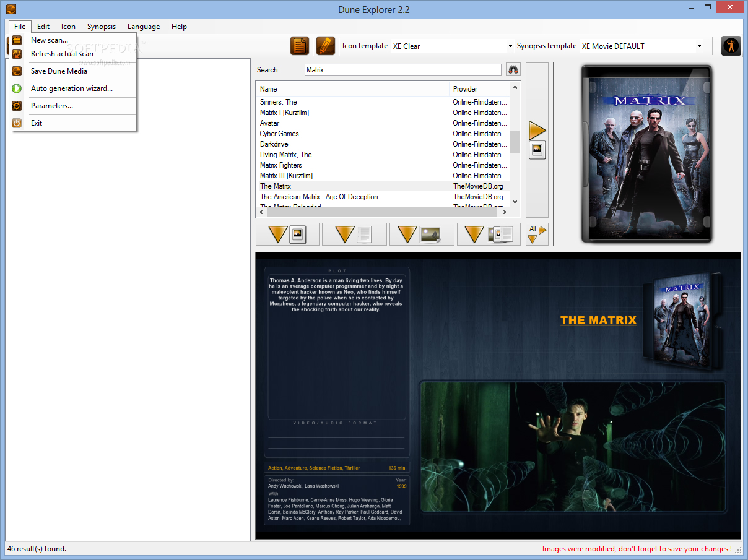Open Parameters... from File menu
The height and width of the screenshot is (560, 748).
click(x=73, y=106)
